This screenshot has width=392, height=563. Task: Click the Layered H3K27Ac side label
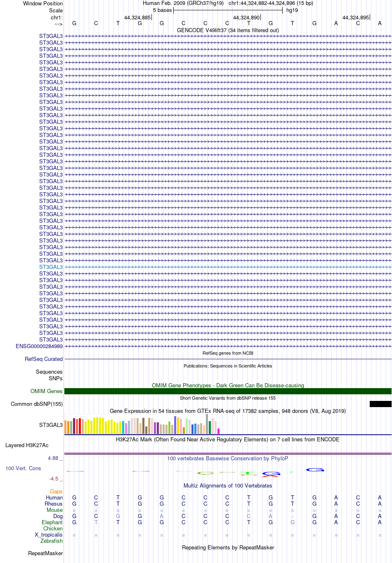point(27,445)
